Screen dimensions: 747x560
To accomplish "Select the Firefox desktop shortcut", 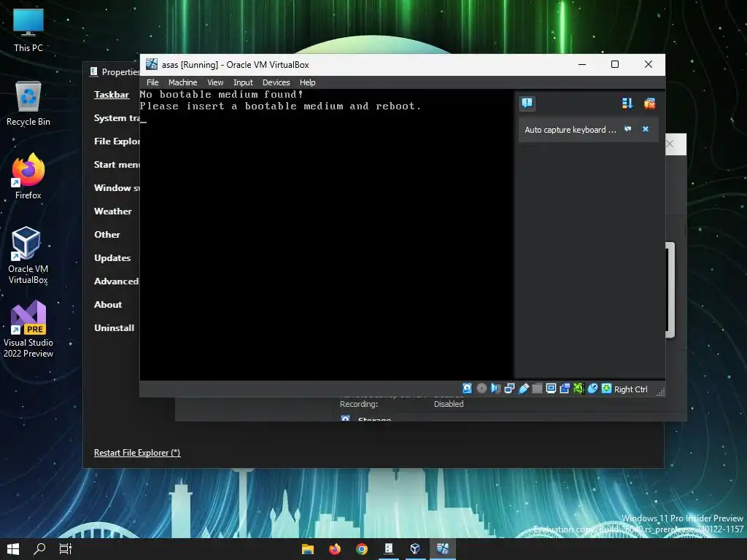I will [x=28, y=176].
